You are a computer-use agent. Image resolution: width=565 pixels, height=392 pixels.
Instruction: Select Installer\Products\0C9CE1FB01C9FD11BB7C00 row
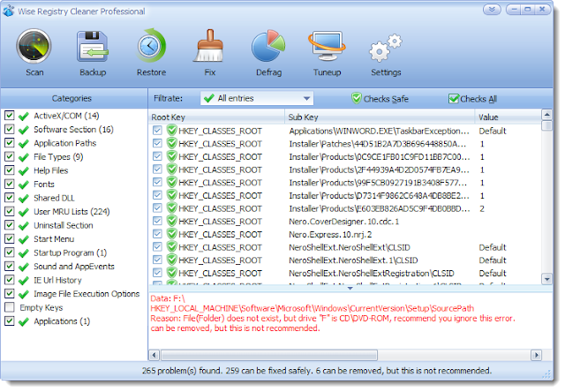coord(345,156)
